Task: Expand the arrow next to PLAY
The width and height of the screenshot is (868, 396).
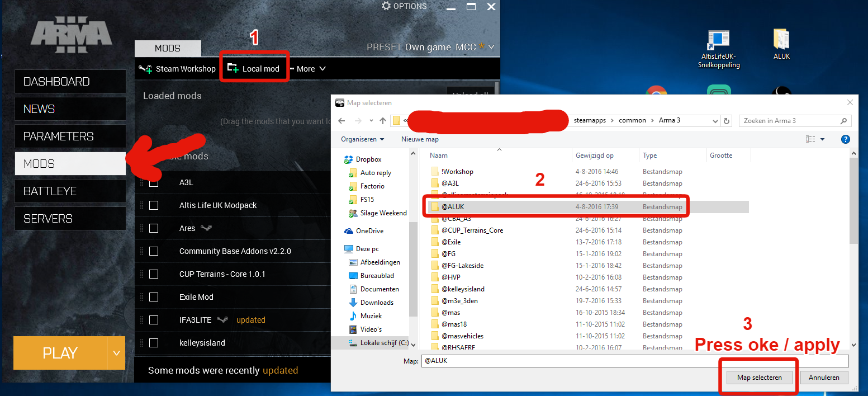Action: 116,353
